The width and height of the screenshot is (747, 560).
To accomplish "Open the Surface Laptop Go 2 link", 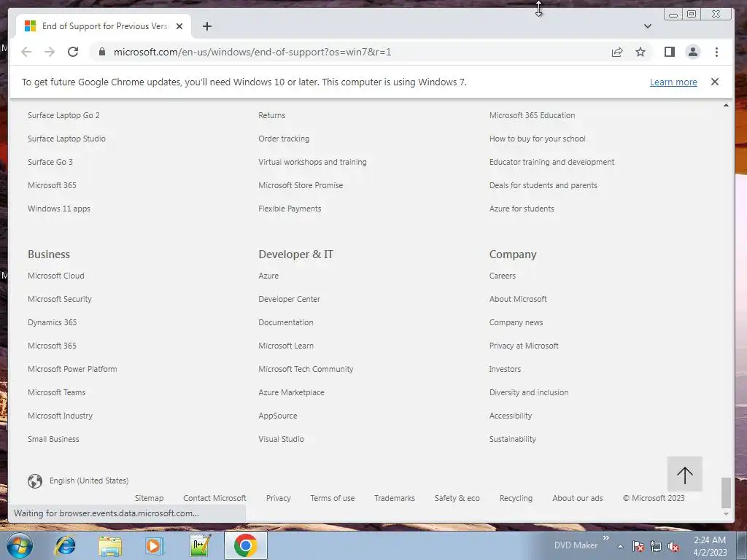I will [x=64, y=115].
